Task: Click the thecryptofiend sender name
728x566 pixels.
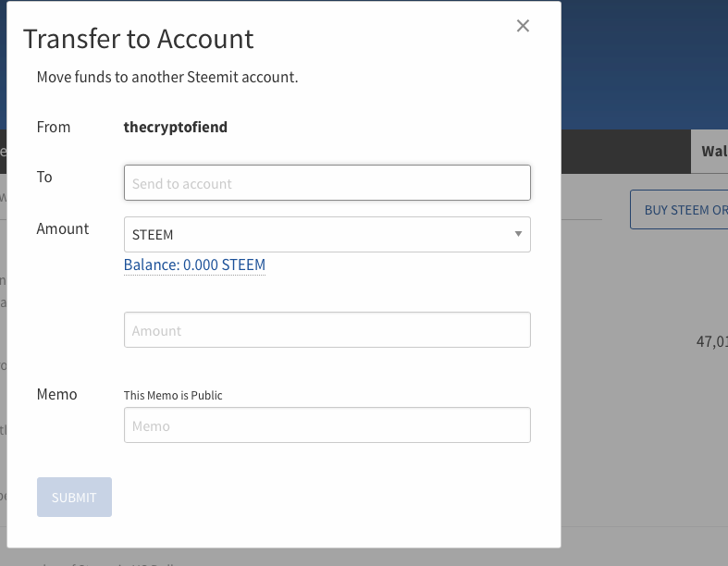Action: pos(176,127)
